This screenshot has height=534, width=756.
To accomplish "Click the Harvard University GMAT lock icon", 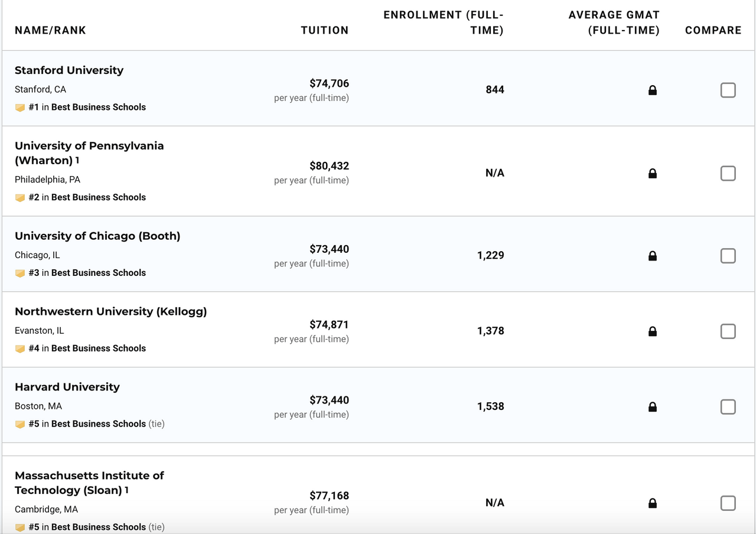I will point(653,407).
